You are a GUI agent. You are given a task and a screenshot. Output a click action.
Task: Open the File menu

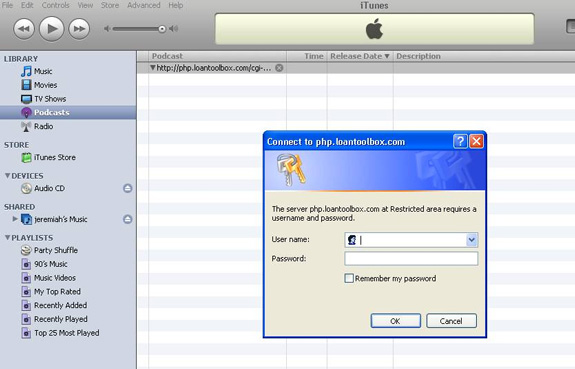7,5
